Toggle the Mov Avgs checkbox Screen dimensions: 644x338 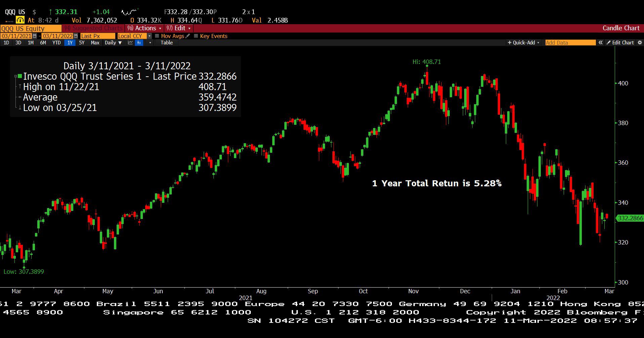157,36
